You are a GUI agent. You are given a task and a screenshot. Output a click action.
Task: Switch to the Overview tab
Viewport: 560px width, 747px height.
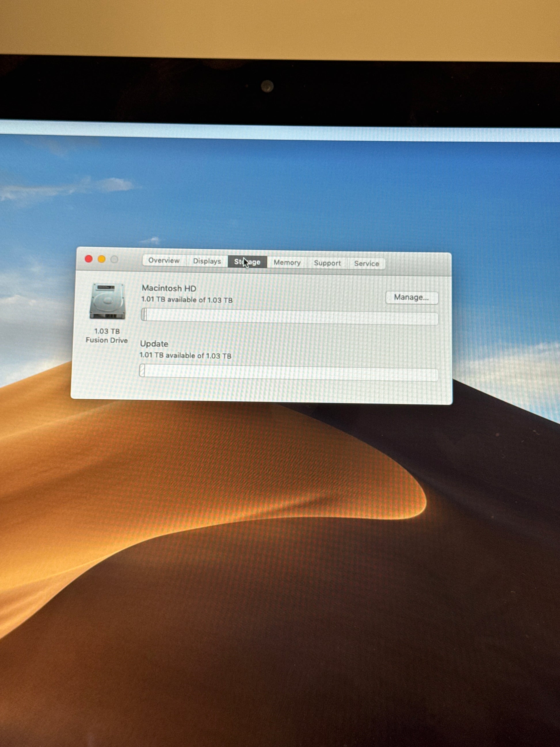(164, 261)
